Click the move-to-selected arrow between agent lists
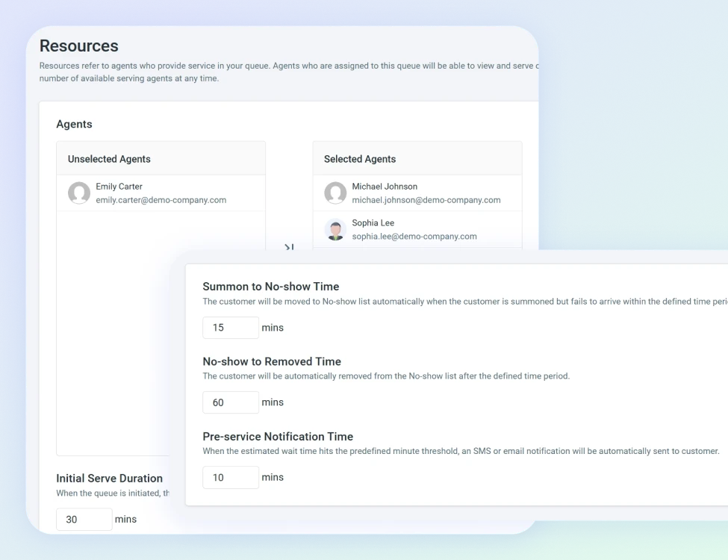This screenshot has height=560, width=728. (289, 247)
